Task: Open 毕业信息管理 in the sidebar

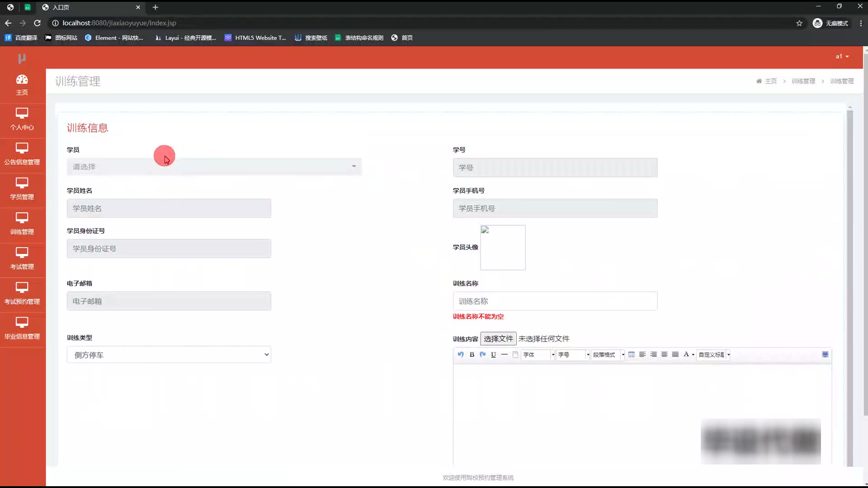Action: point(22,328)
